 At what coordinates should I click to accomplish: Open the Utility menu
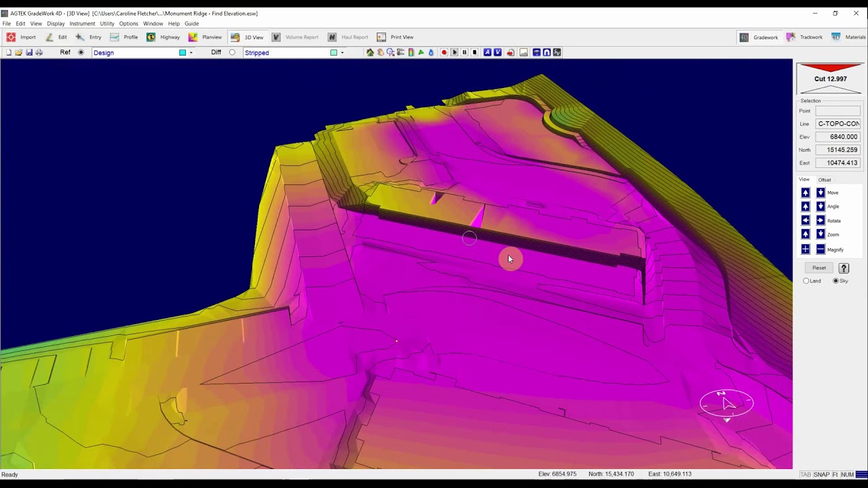pyautogui.click(x=107, y=24)
